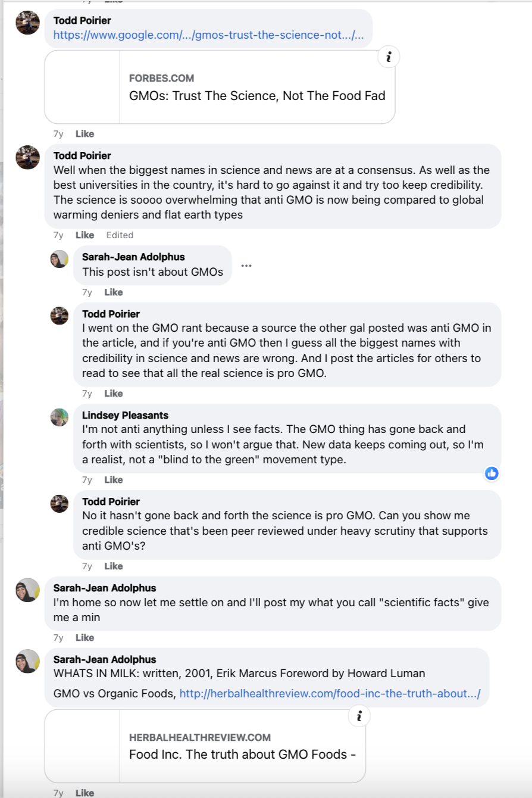This screenshot has width=532, height=798.
Task: Like Sarah-Jean's "I'm home so now" comment
Action: click(x=85, y=638)
